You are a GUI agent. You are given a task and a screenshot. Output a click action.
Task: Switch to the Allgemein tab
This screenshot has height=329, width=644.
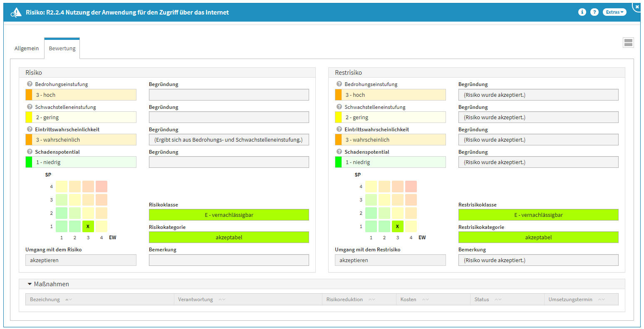coord(27,49)
